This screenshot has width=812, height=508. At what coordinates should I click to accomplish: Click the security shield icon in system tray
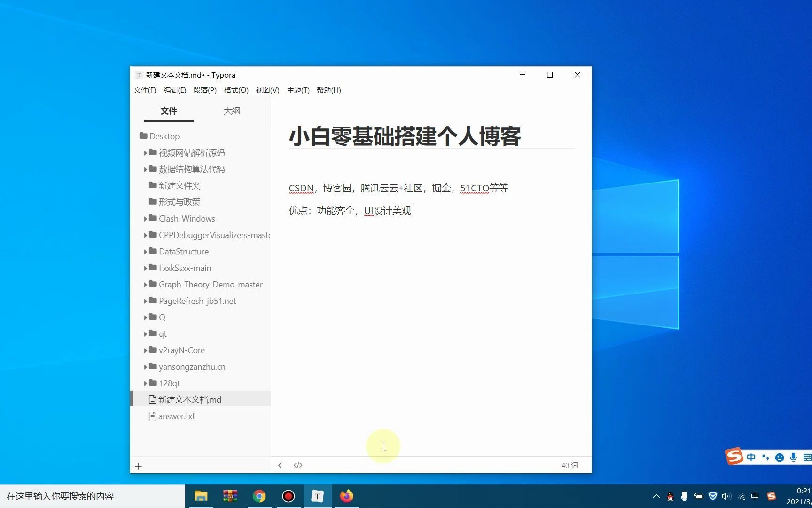click(713, 496)
